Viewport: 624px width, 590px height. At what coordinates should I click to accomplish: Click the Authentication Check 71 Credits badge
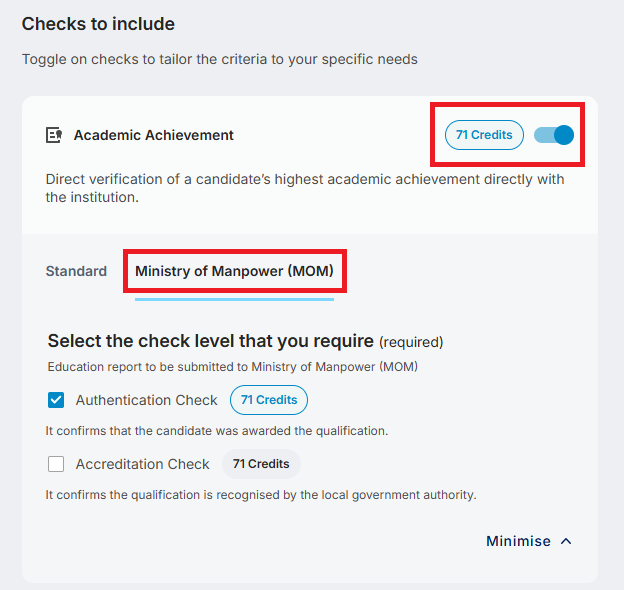click(x=269, y=400)
